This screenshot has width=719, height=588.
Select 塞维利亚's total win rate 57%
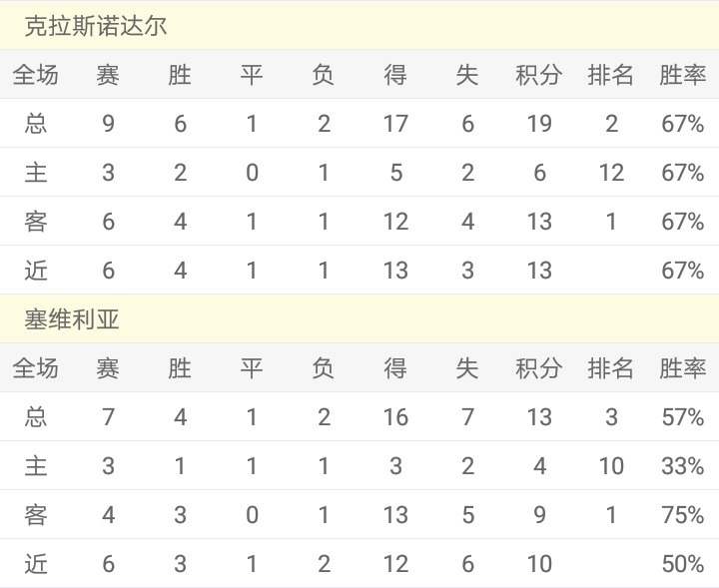[683, 417]
